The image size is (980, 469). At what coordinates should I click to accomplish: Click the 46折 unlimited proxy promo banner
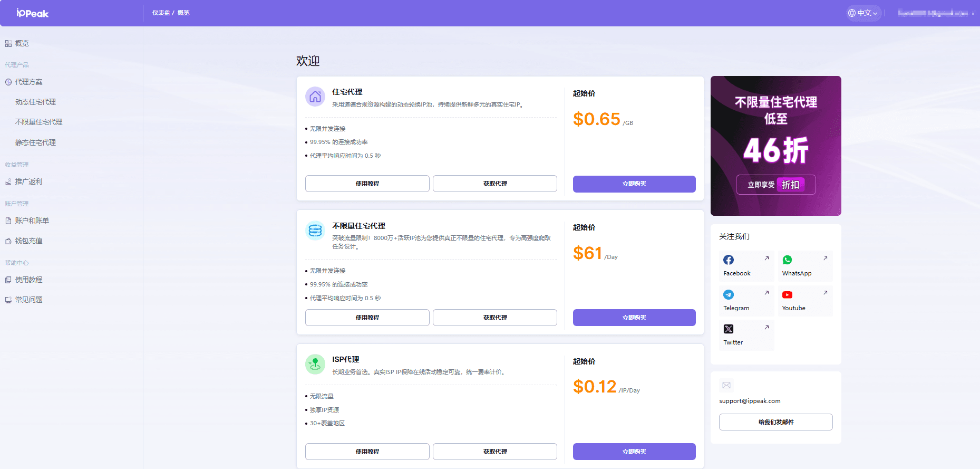tap(775, 146)
